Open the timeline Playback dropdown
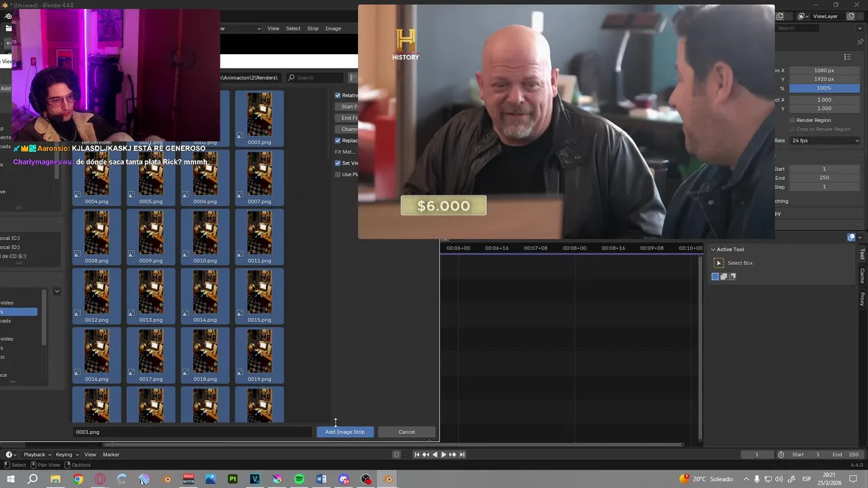 [37, 455]
